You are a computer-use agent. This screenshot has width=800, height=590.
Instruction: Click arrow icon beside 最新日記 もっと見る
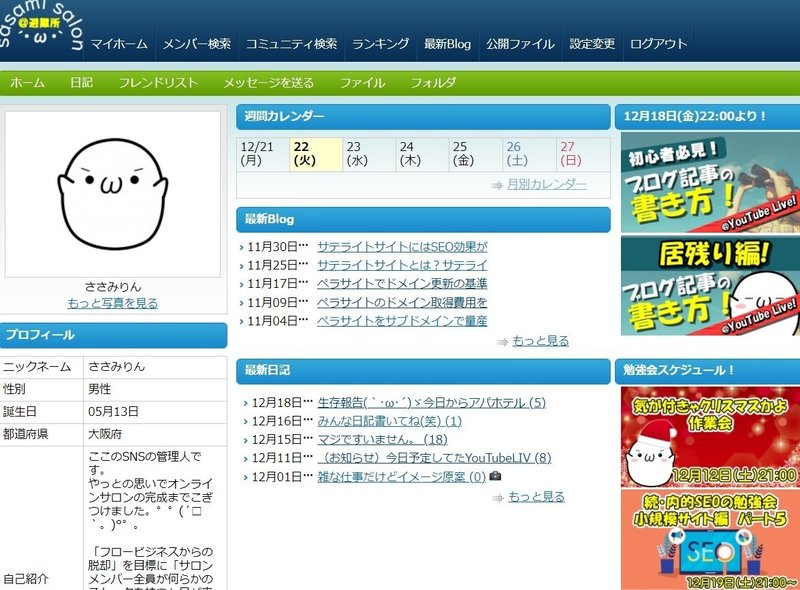(498, 498)
